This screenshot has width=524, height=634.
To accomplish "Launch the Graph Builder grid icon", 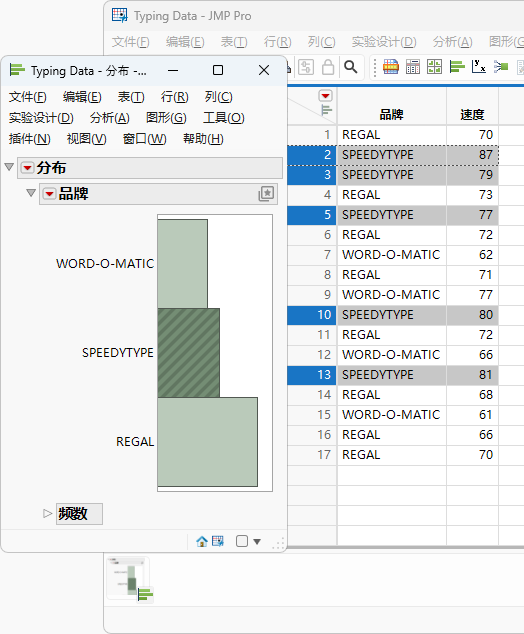I will 435,67.
